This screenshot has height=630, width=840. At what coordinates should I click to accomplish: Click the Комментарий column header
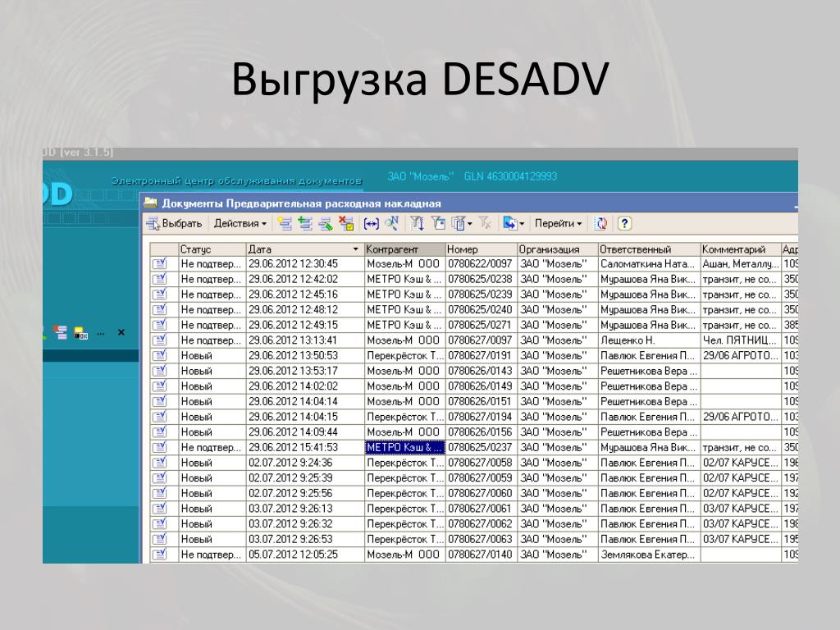coord(741,249)
